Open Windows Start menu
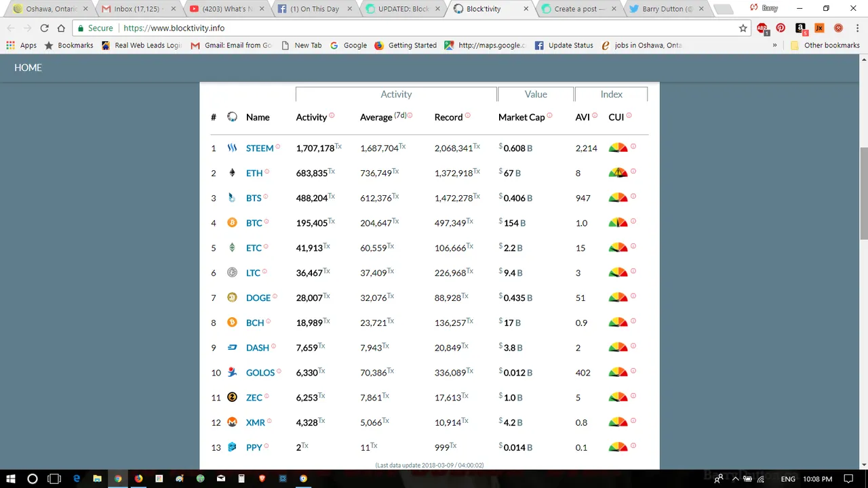Image resolution: width=868 pixels, height=488 pixels. click(x=11, y=479)
